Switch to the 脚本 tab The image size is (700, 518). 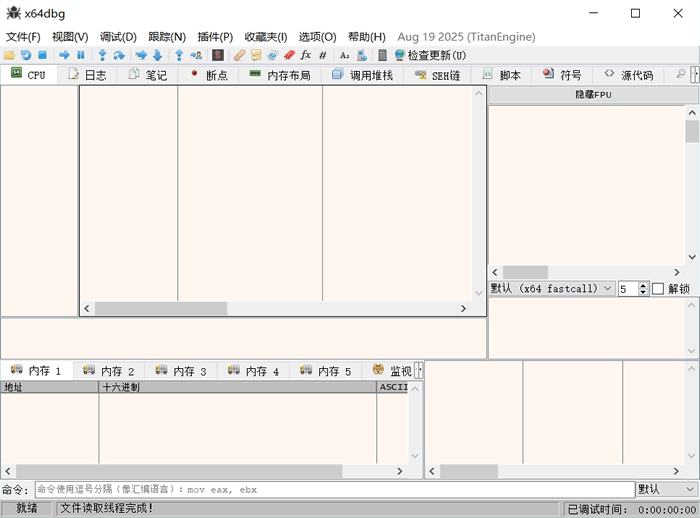pos(502,75)
